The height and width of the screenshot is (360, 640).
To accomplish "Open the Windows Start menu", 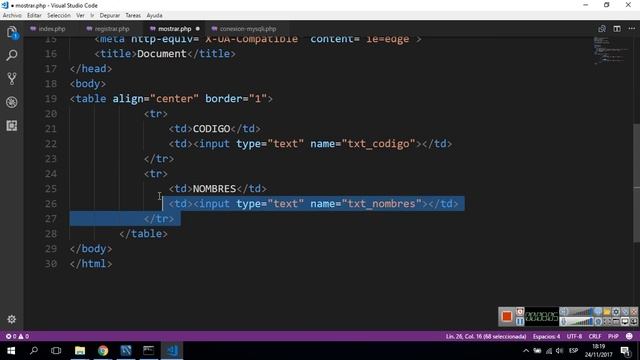I will (x=11, y=351).
